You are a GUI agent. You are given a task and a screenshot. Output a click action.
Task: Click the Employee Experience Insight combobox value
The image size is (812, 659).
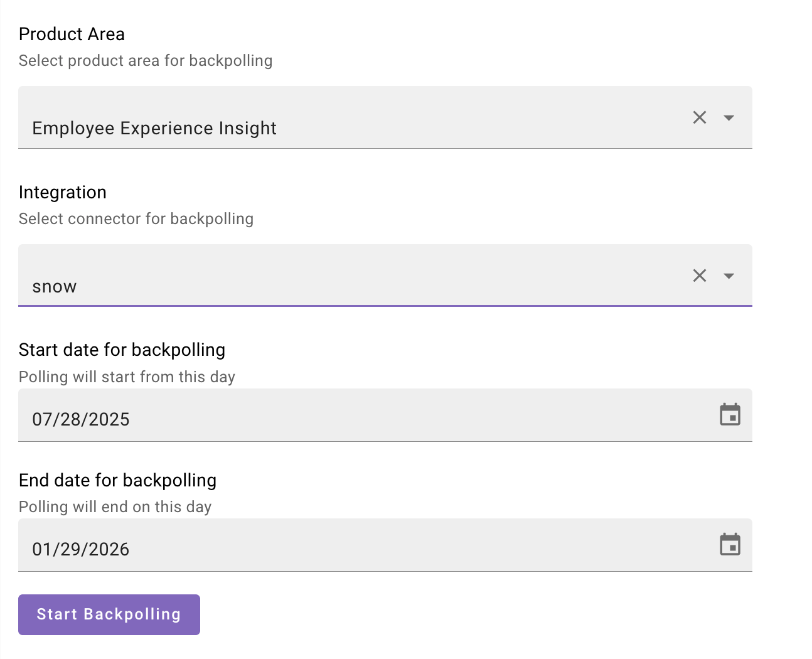click(x=154, y=128)
